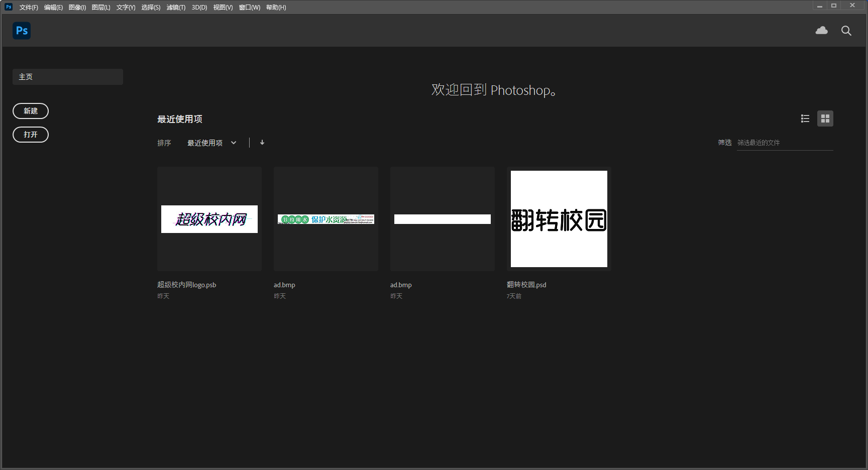868x470 pixels.
Task: Switch to grid thumbnail view
Action: point(825,119)
